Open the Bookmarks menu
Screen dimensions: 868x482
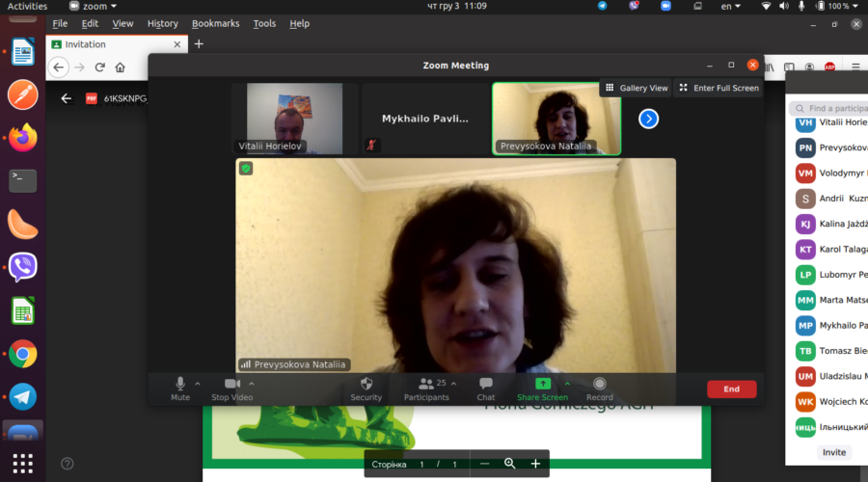pyautogui.click(x=216, y=23)
